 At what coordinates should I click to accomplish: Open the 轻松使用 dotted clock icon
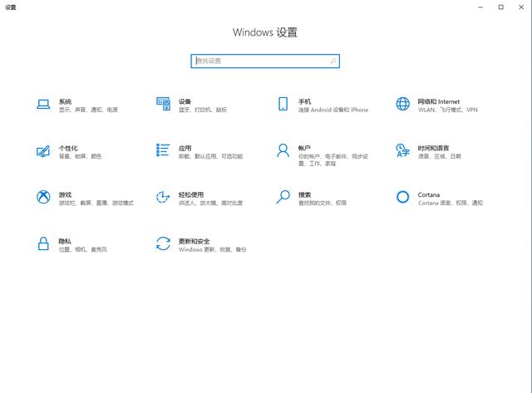click(x=163, y=197)
